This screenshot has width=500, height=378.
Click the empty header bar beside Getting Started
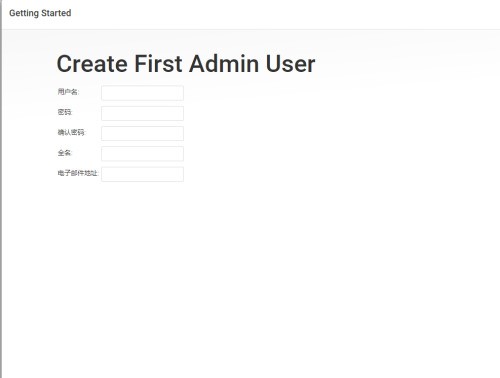click(x=283, y=14)
